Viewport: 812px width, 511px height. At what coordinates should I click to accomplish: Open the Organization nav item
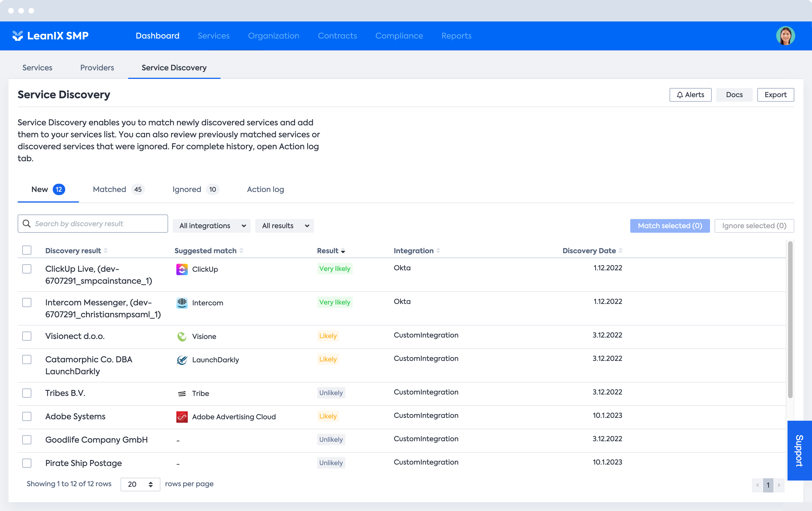tap(274, 36)
